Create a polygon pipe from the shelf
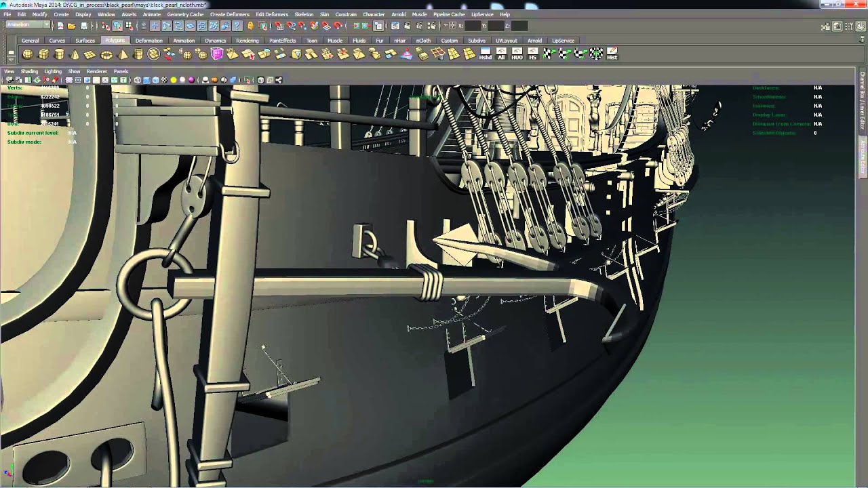Screen dimensions: 868x488 138,54
